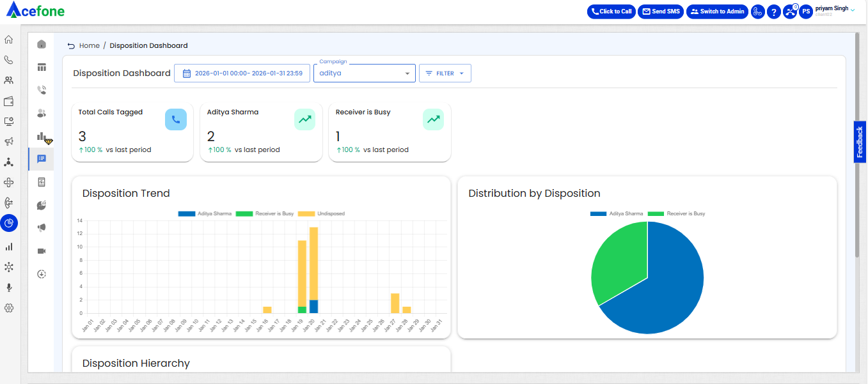Click the phone icon on Total Calls Tagged card
Screen dimensions: 868x384
[x=176, y=119]
